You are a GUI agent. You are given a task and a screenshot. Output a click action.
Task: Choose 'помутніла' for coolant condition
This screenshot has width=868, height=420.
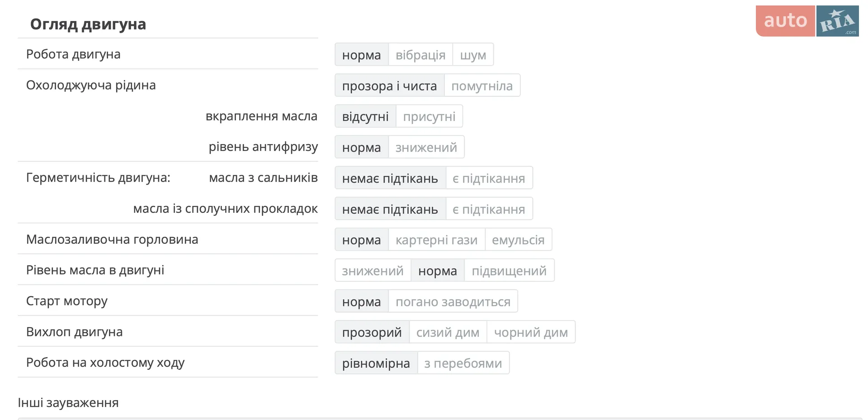tap(482, 85)
